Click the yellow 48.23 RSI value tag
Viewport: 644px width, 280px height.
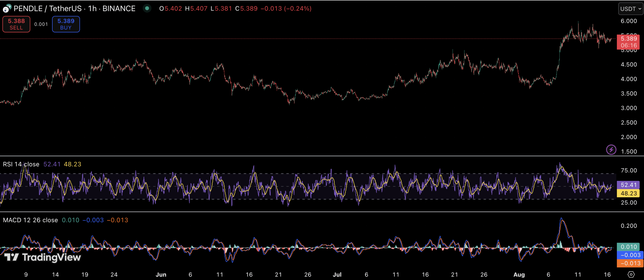(629, 193)
